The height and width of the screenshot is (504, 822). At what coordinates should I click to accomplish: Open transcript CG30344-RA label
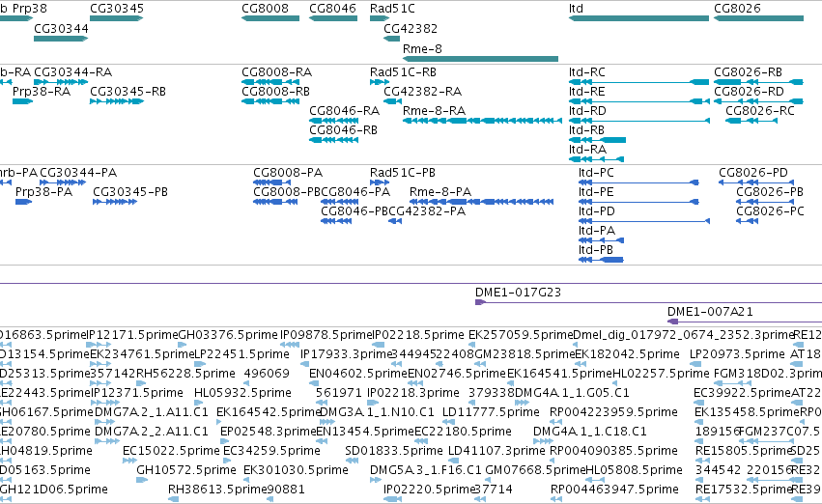tap(72, 71)
